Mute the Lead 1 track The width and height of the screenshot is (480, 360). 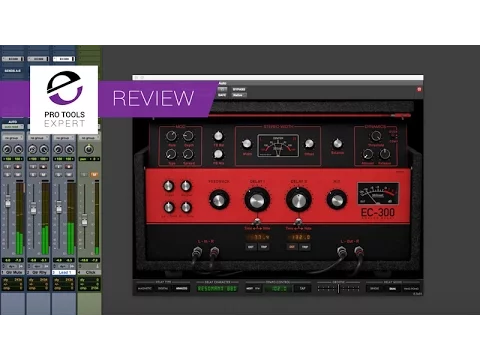[69, 174]
